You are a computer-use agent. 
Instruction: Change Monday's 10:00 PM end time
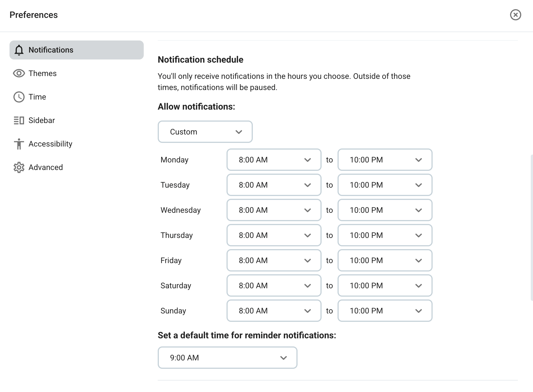point(385,160)
